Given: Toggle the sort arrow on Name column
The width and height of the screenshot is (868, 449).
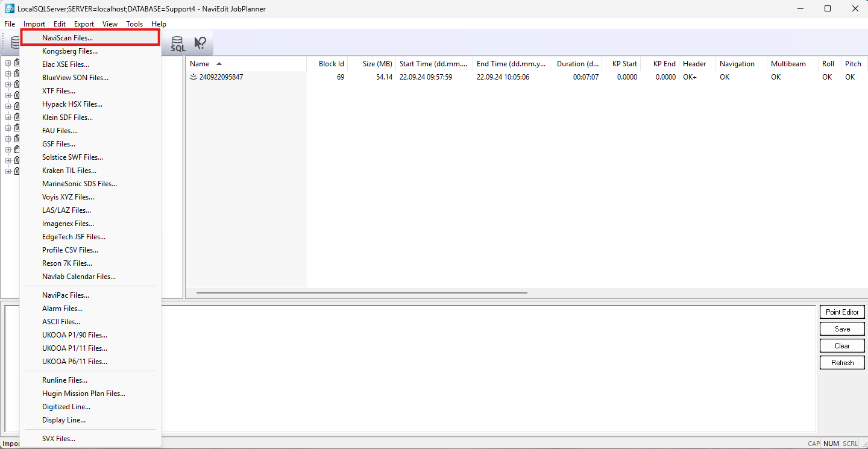Looking at the screenshot, I should tap(219, 63).
